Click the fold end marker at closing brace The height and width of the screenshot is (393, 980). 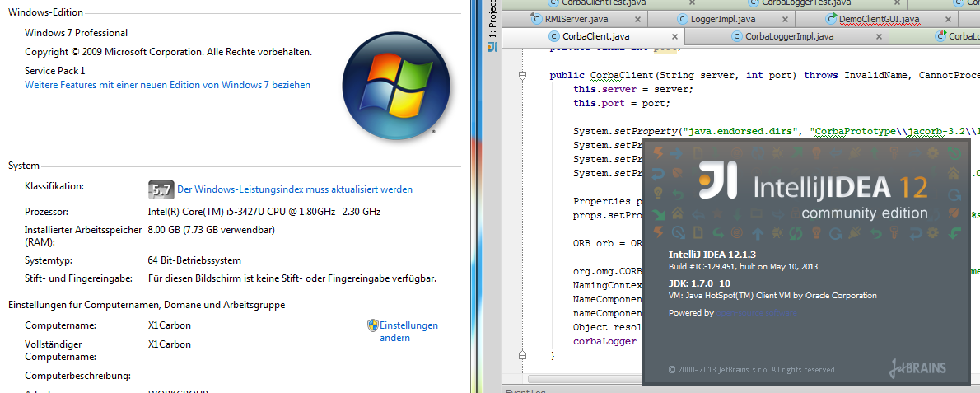click(x=522, y=355)
